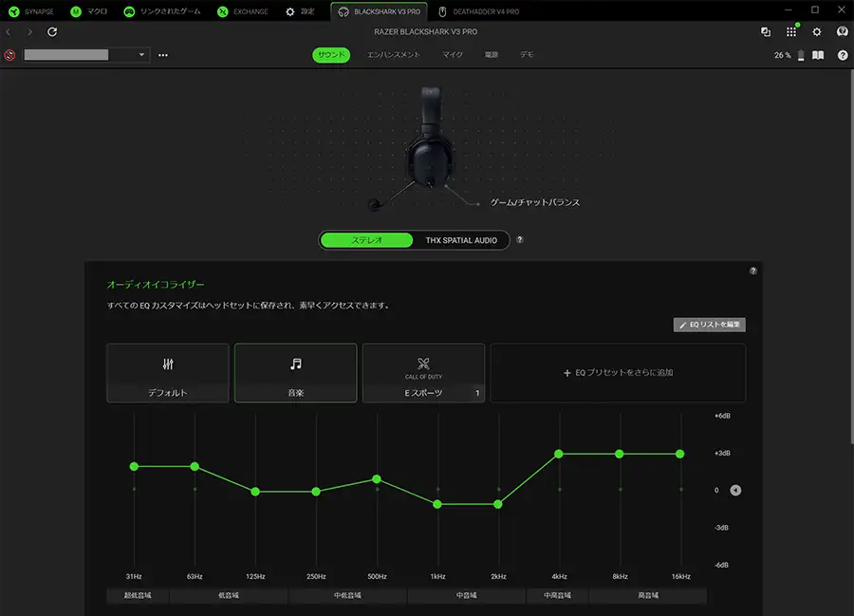Open the 電源 section

click(492, 55)
